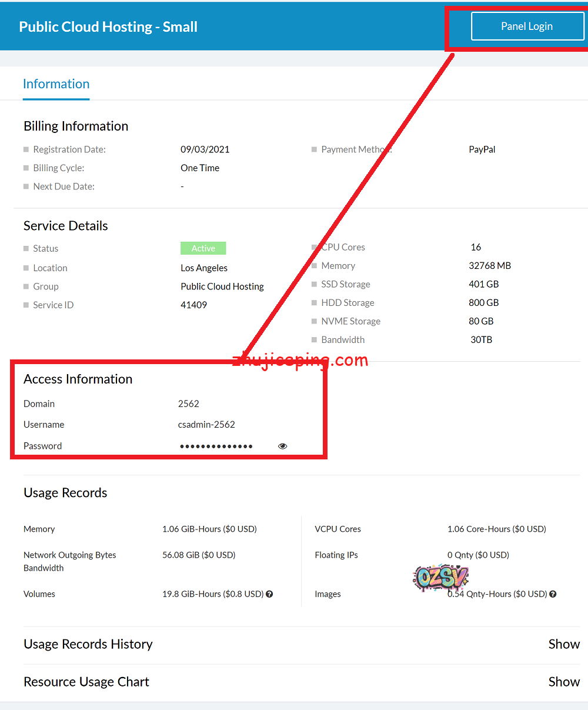Click the Domain value 2562
The width and height of the screenshot is (588, 710).
coord(189,404)
